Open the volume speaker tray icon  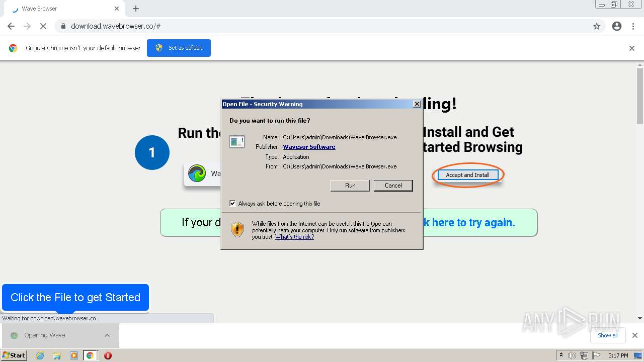pos(572,355)
